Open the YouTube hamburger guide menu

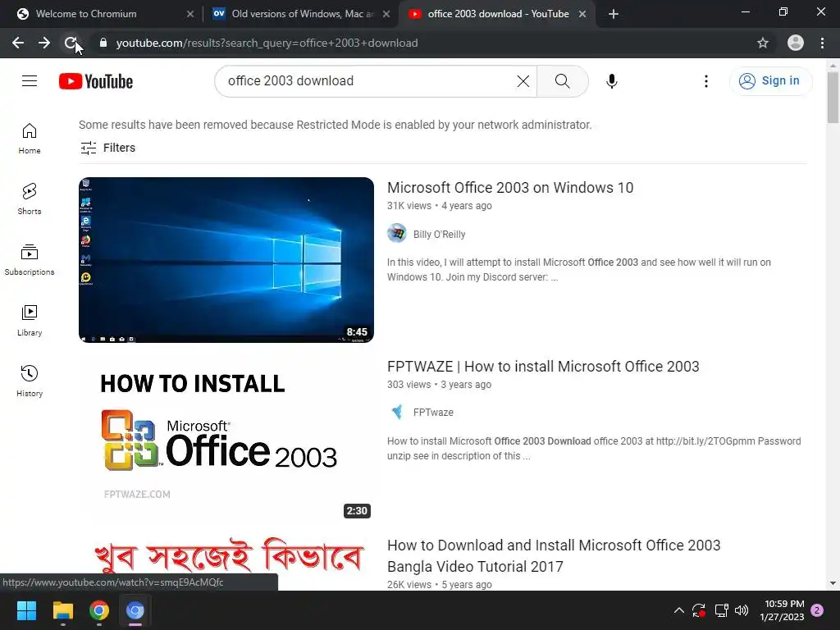pos(30,81)
